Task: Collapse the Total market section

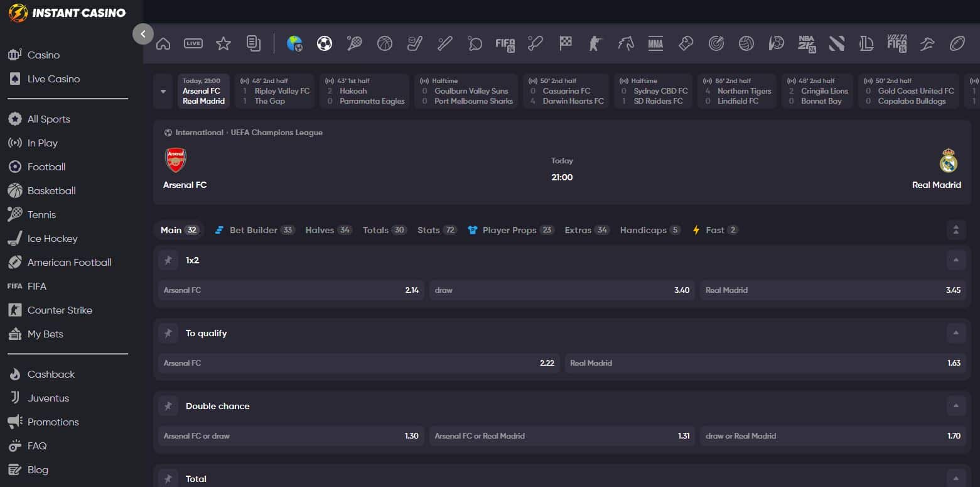Action: tap(956, 478)
